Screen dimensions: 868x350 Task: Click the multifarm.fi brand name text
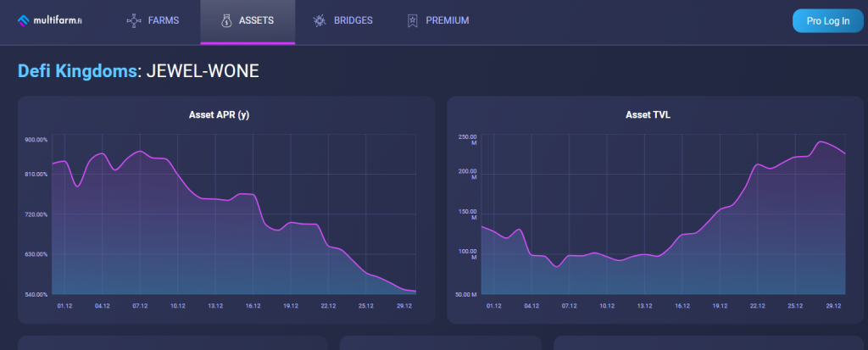point(58,21)
